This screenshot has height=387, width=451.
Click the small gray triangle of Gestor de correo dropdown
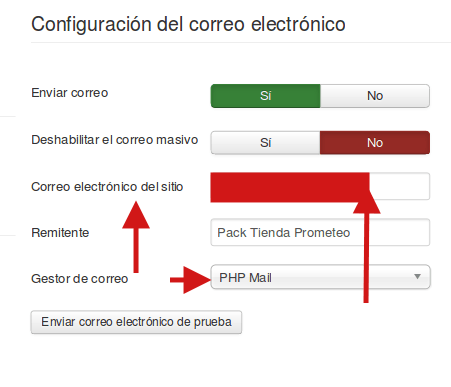(x=417, y=276)
